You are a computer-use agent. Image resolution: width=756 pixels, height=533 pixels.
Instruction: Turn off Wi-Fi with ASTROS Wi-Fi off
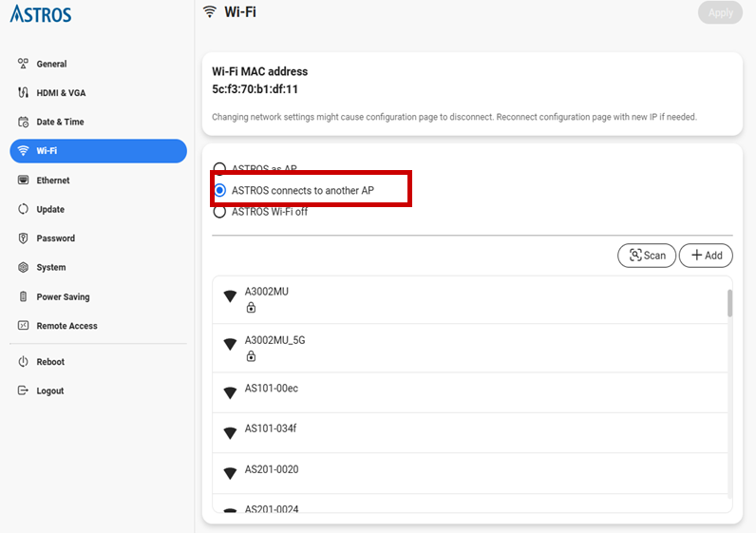[x=220, y=212]
